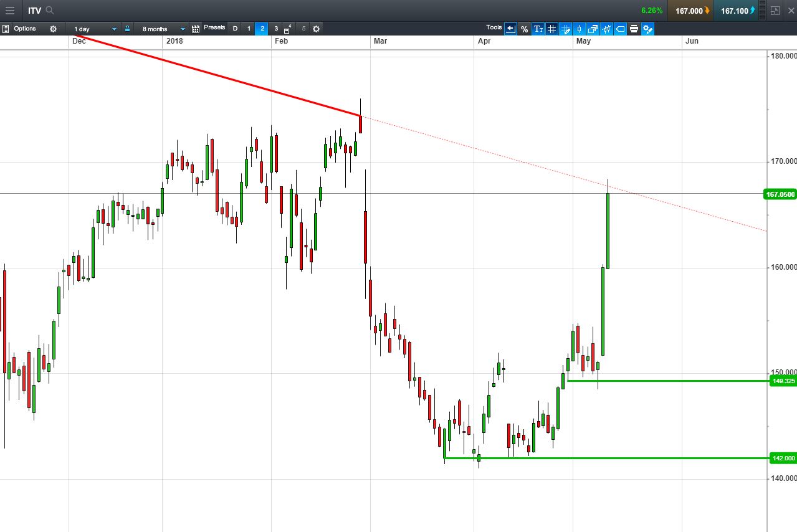Pop out chart window icon
This screenshot has width=797, height=532.
(x=775, y=11)
